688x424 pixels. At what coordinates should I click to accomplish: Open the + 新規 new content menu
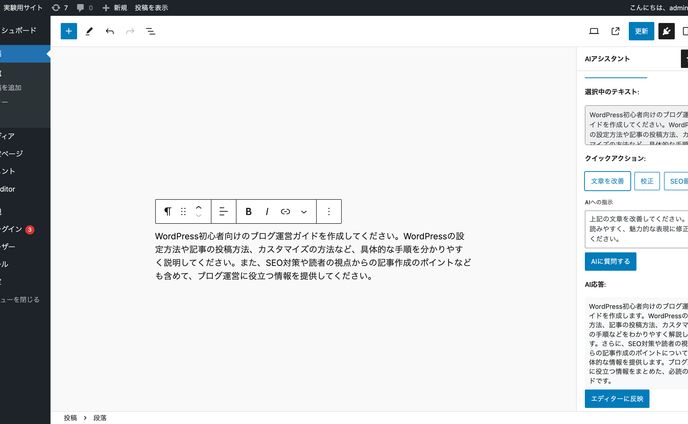pos(115,7)
